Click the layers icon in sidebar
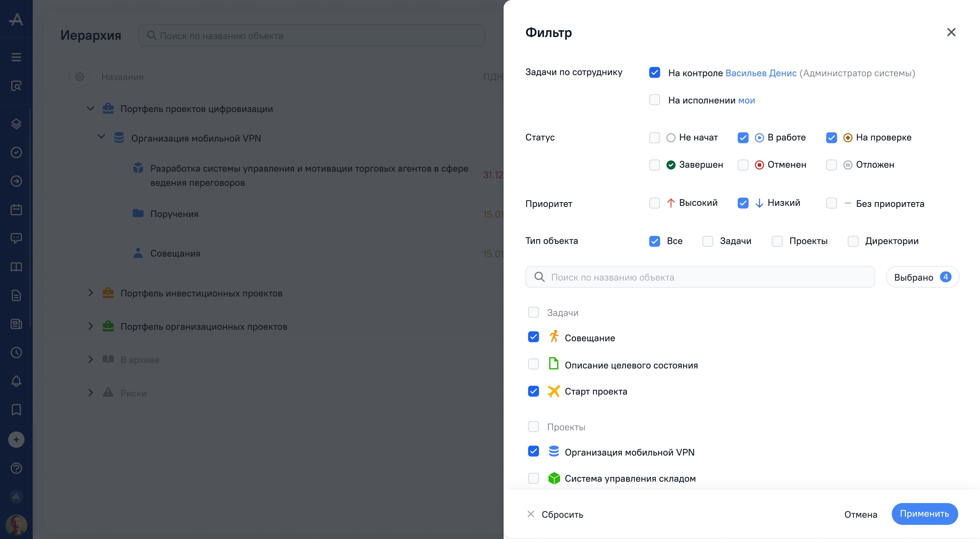The height and width of the screenshot is (539, 980). point(16,124)
